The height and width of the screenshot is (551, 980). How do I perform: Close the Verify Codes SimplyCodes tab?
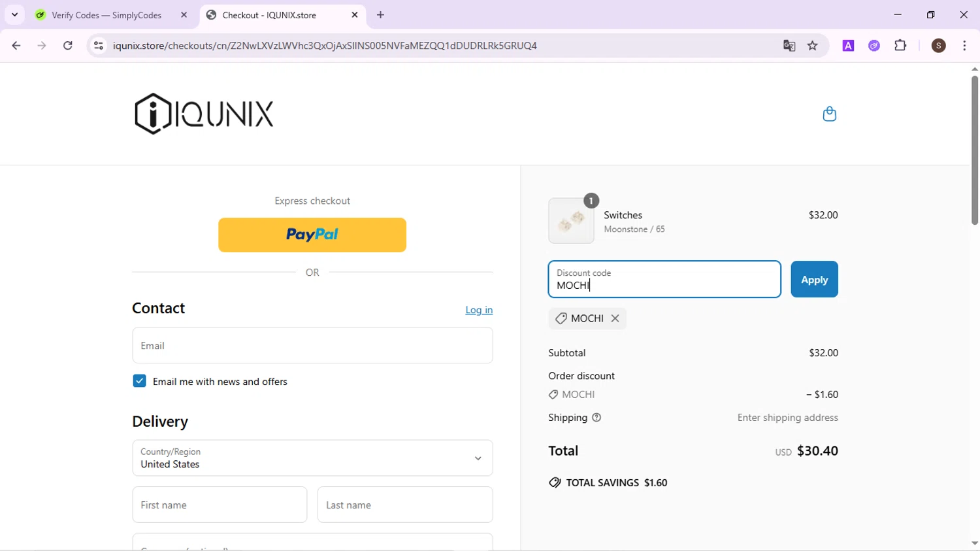click(184, 15)
